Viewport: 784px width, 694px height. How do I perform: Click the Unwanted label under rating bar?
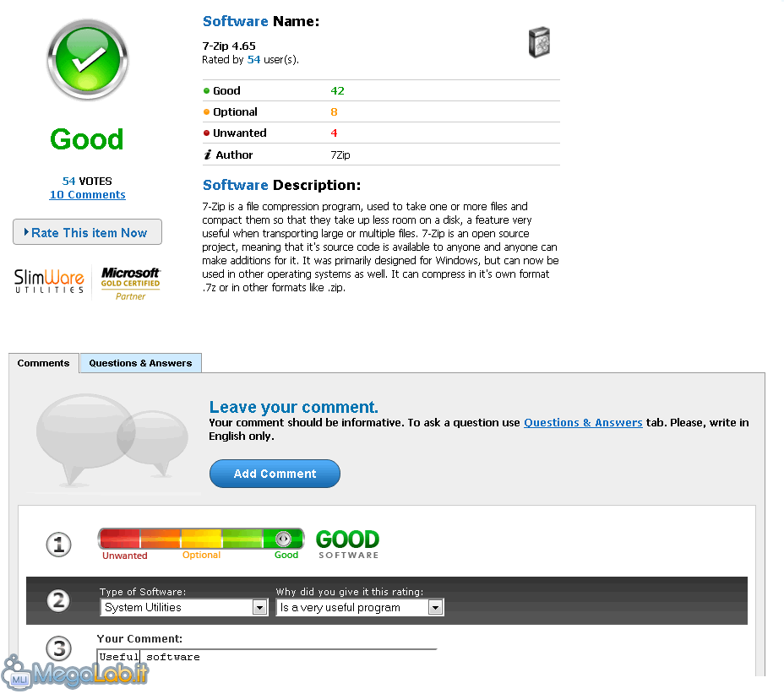coord(124,556)
